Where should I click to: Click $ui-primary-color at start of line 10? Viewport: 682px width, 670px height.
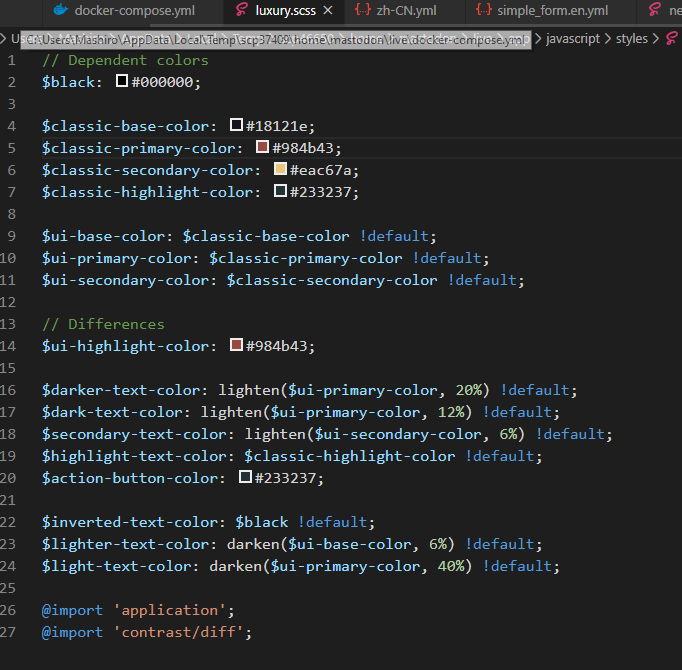click(116, 258)
